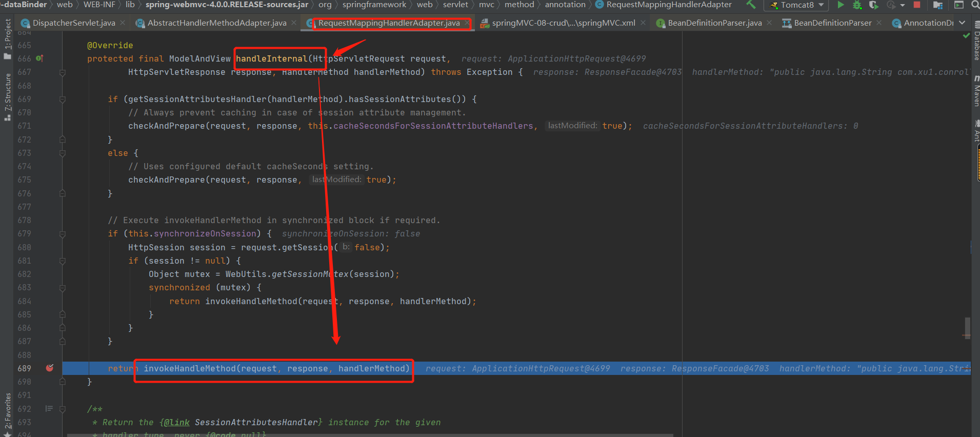The image size is (980, 437).
Task: Run with coverage shield icon
Action: click(x=874, y=5)
